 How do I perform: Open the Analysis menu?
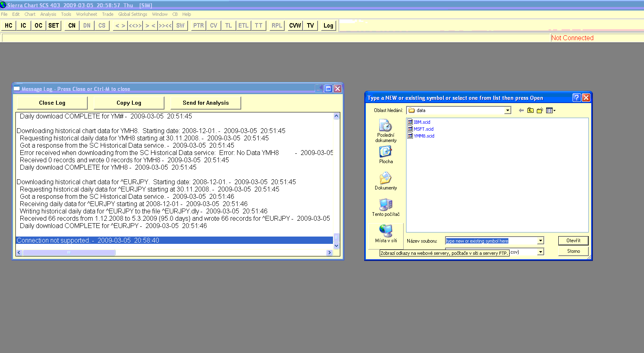48,14
